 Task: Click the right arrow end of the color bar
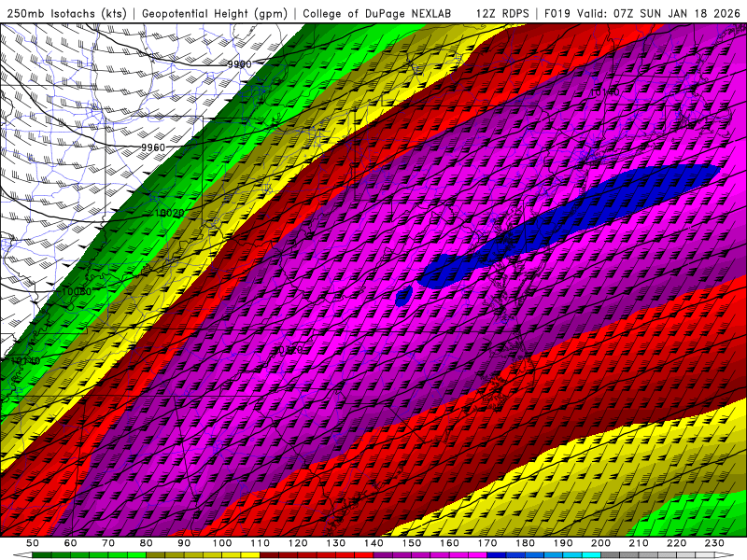725,555
